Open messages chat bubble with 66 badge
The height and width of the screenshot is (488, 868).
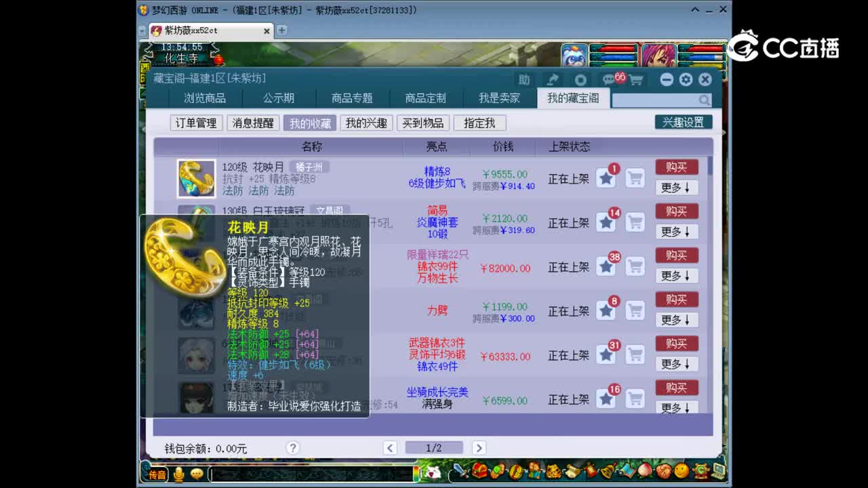point(609,79)
